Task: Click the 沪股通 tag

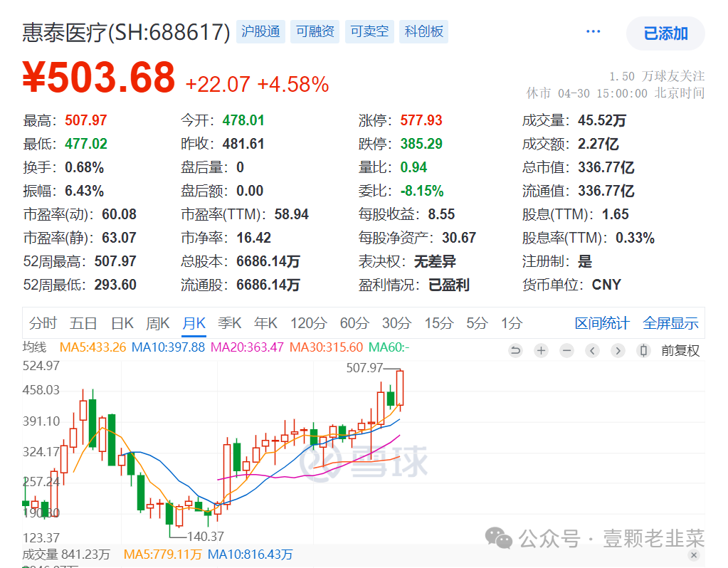Action: tap(260, 32)
